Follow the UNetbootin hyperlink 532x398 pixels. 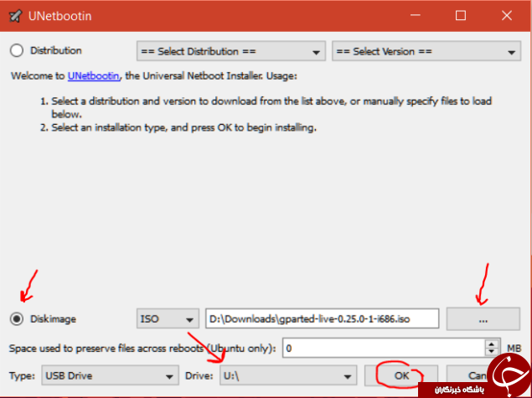[x=94, y=75]
